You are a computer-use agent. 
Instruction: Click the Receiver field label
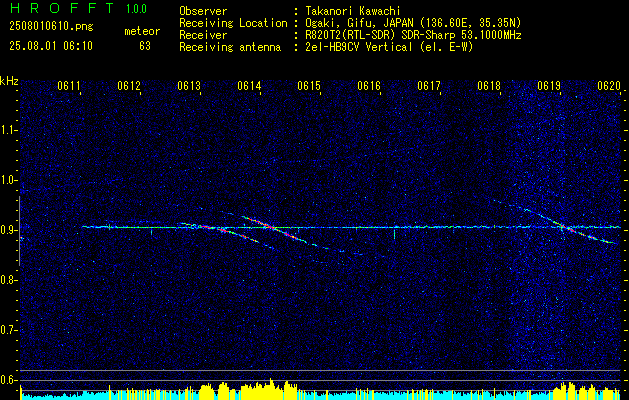[x=203, y=35]
